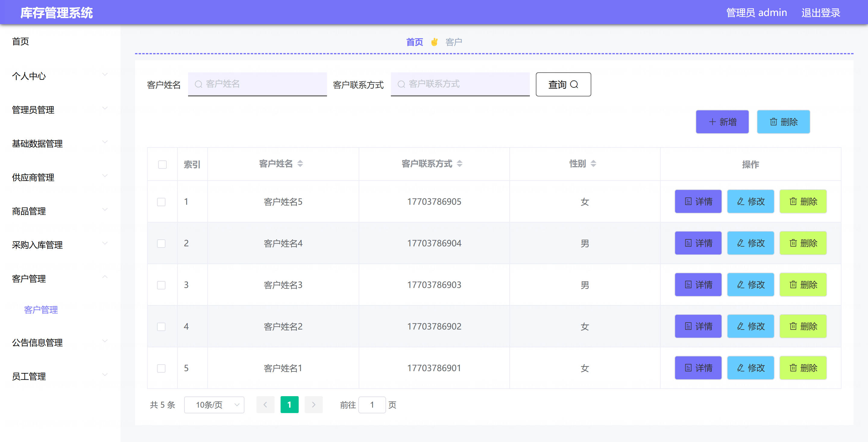The width and height of the screenshot is (868, 442).
Task: Click 退出登录 to log out
Action: tap(820, 13)
